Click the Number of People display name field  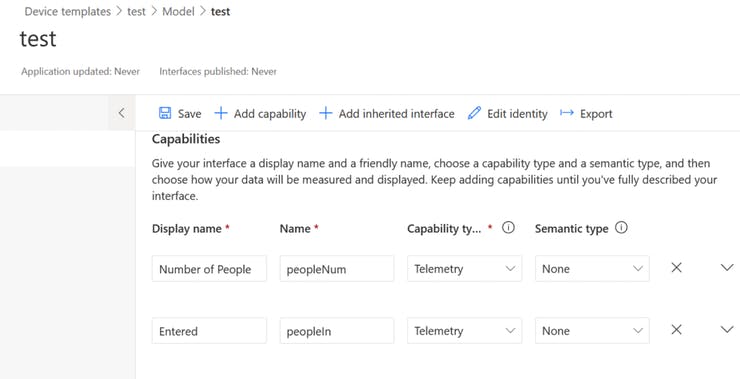(209, 269)
